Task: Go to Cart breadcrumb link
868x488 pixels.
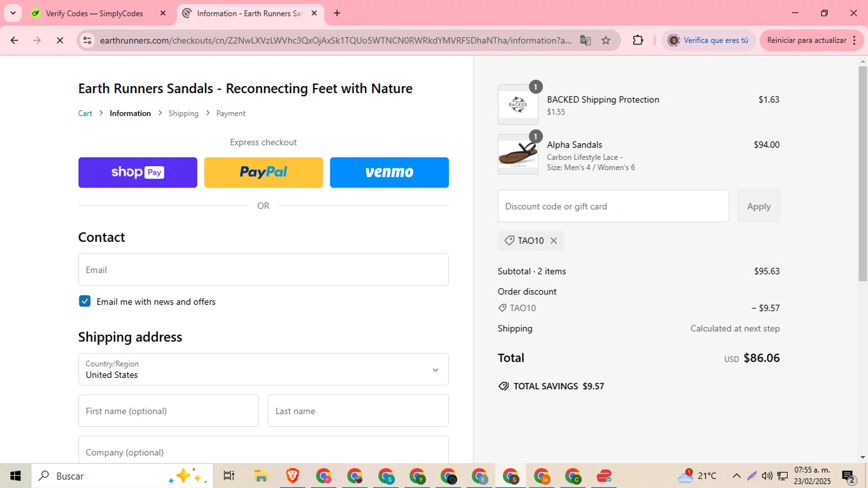Action: (x=85, y=113)
